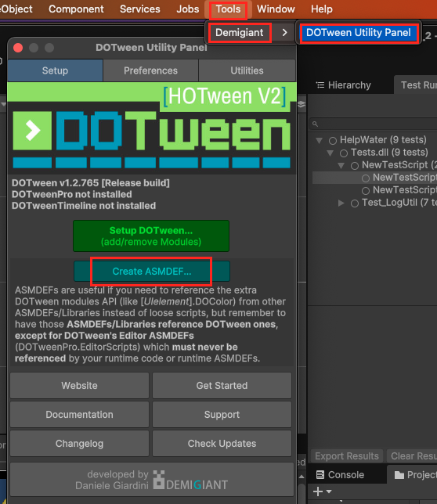437x504 pixels.
Task: Open the Website button
Action: click(x=79, y=385)
